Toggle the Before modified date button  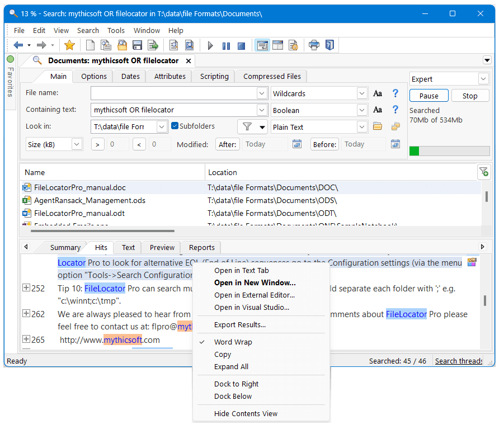point(324,145)
